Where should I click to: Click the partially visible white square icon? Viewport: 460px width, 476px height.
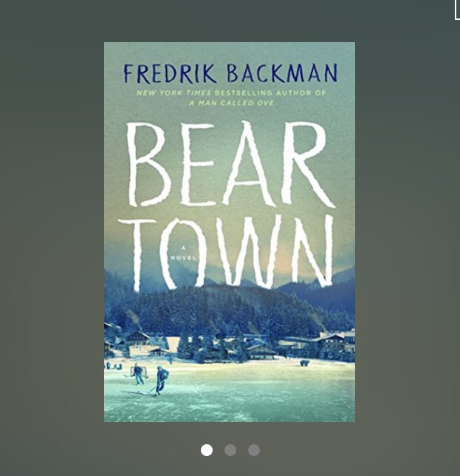[x=457, y=10]
